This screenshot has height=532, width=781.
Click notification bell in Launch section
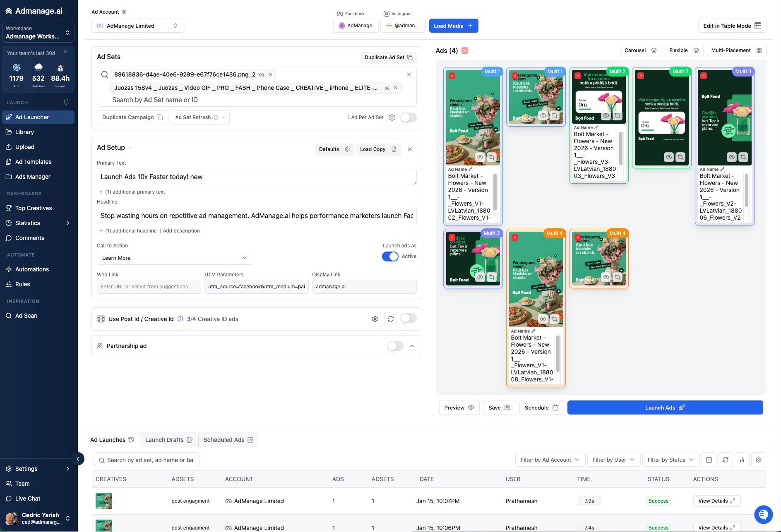click(66, 102)
